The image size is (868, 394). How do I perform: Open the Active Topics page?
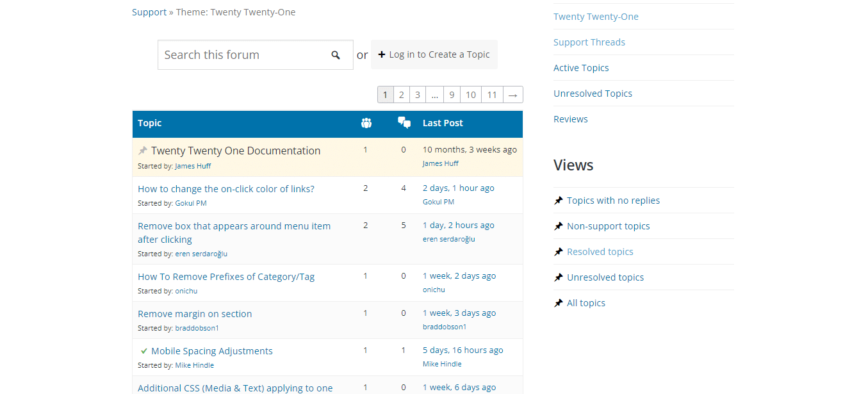pos(581,67)
